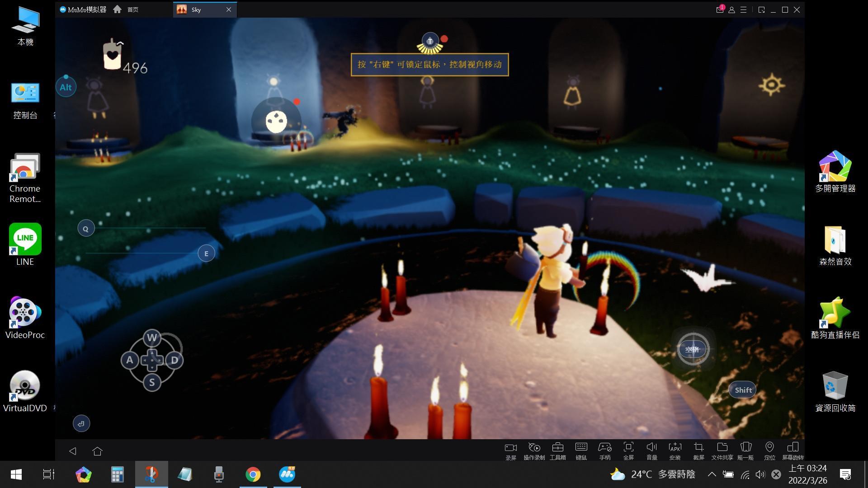Click the sun-shaped settings icon in game
Viewport: 868px width, 488px height.
pos(771,84)
